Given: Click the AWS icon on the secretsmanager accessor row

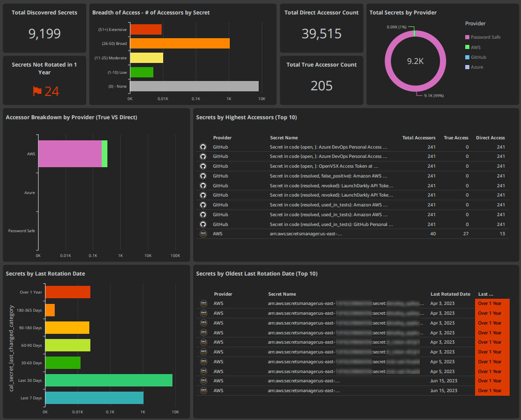Looking at the screenshot, I should (203, 233).
